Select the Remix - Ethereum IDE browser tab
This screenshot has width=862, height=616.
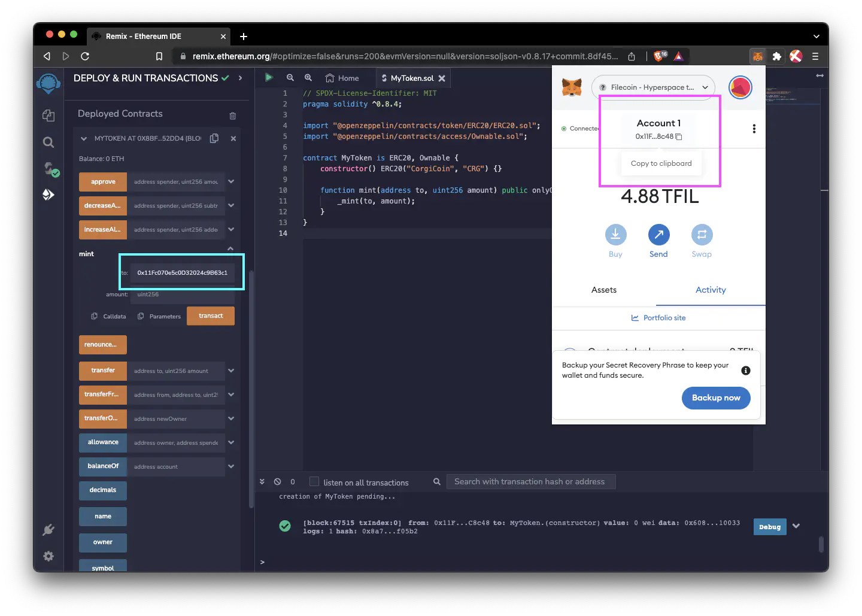pos(159,37)
